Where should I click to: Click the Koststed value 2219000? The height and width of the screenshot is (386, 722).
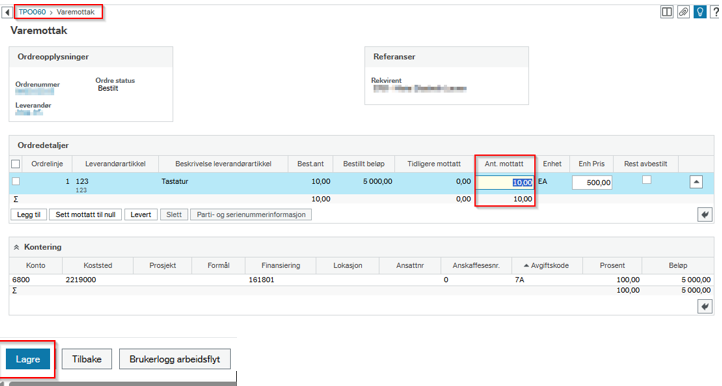point(81,280)
